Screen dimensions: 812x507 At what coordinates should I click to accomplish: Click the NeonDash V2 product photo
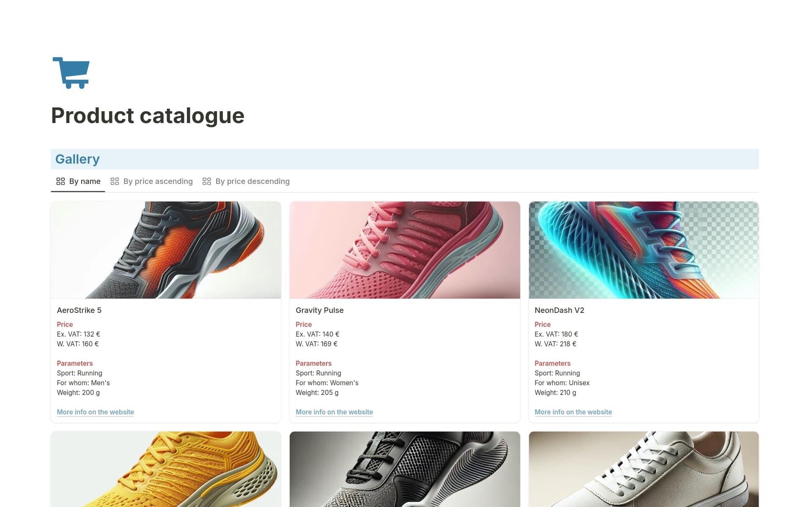point(643,250)
